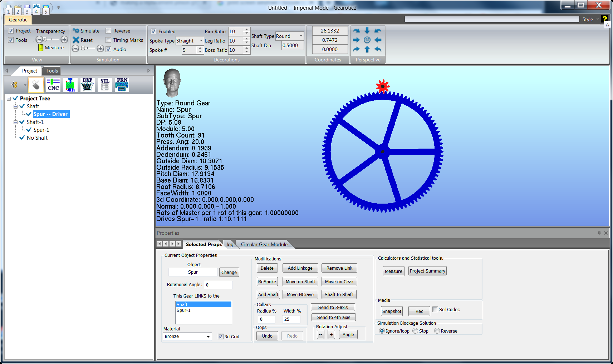Image resolution: width=613 pixels, height=364 pixels.
Task: Select the Stop blockage radio button
Action: [415, 331]
